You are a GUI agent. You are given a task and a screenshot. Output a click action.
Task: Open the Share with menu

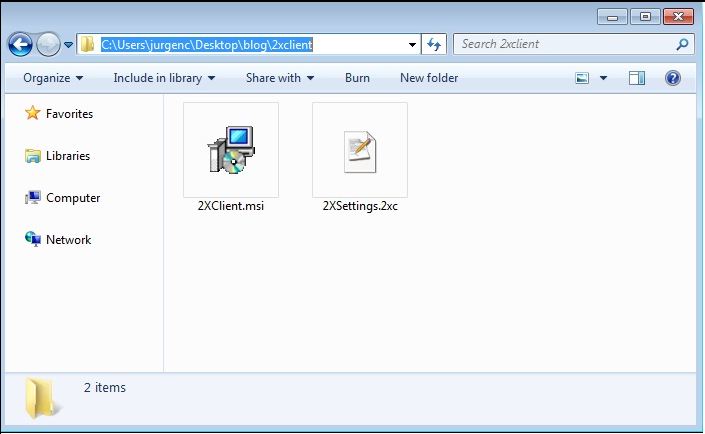point(280,78)
